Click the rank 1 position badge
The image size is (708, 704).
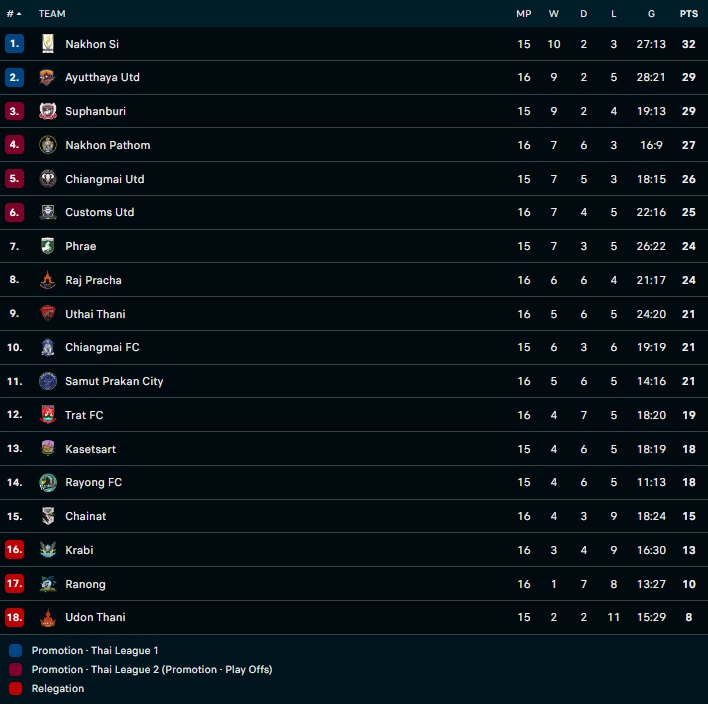coord(14,44)
